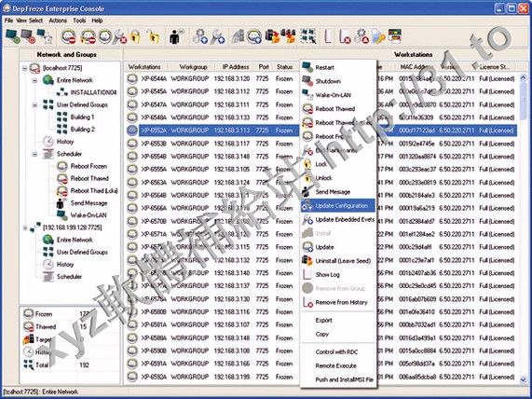Image resolution: width=532 pixels, height=399 pixels.
Task: Open the Select menu
Action: tap(35, 21)
